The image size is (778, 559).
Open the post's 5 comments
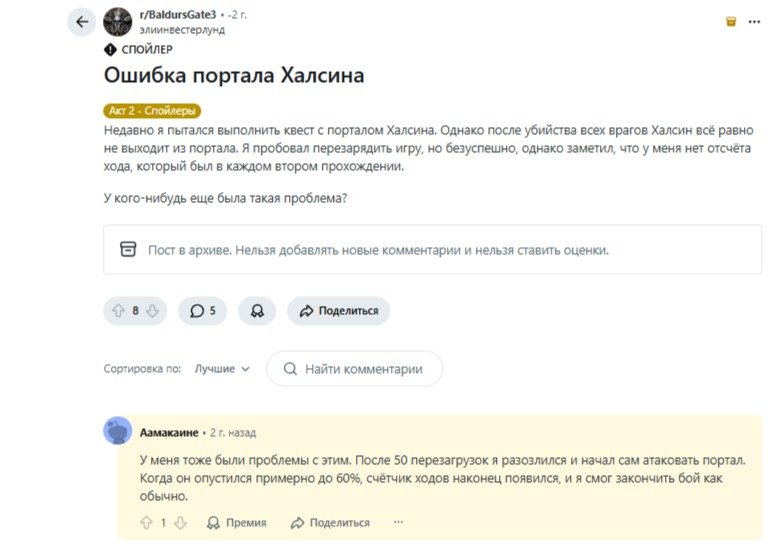pyautogui.click(x=203, y=311)
